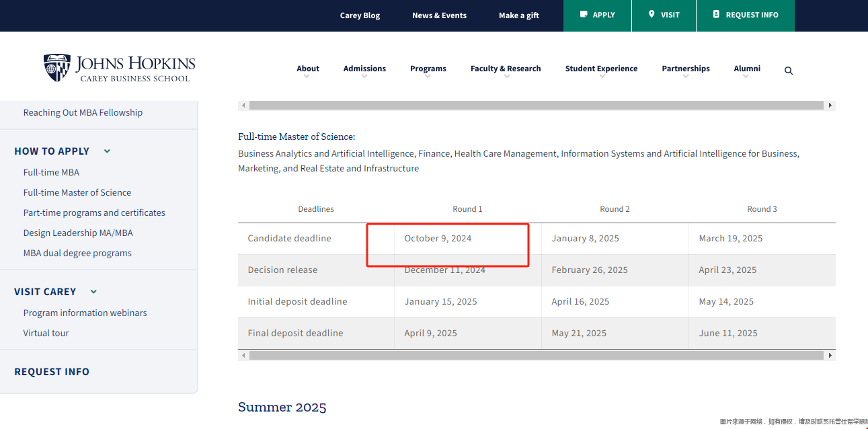Open Reaching Out MBA Fellowship sidebar link
Screen dimensions: 868x429
pos(83,113)
